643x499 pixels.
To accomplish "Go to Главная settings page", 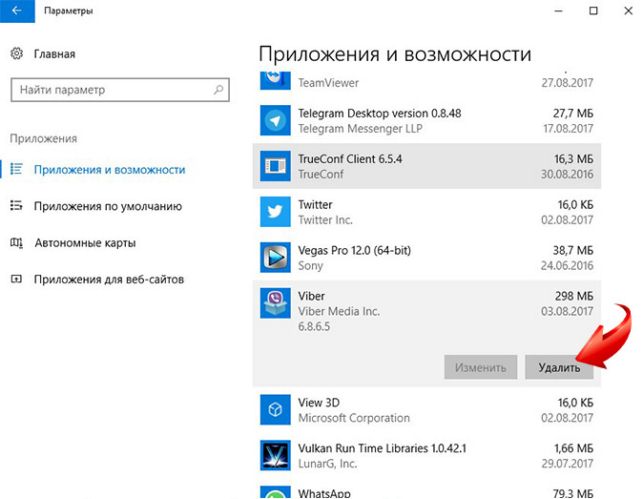I will tap(55, 54).
